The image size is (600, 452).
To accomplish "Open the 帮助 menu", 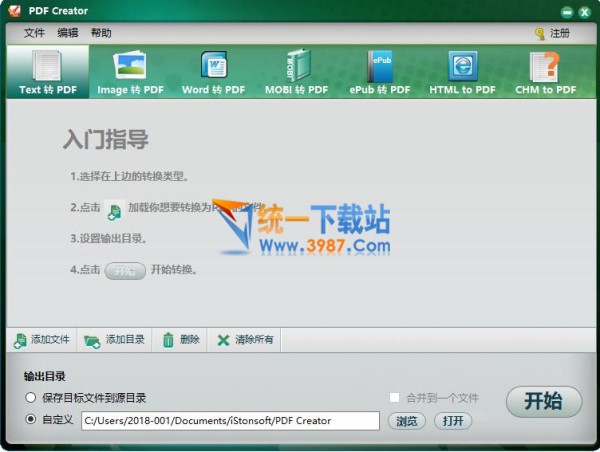I will [x=101, y=33].
